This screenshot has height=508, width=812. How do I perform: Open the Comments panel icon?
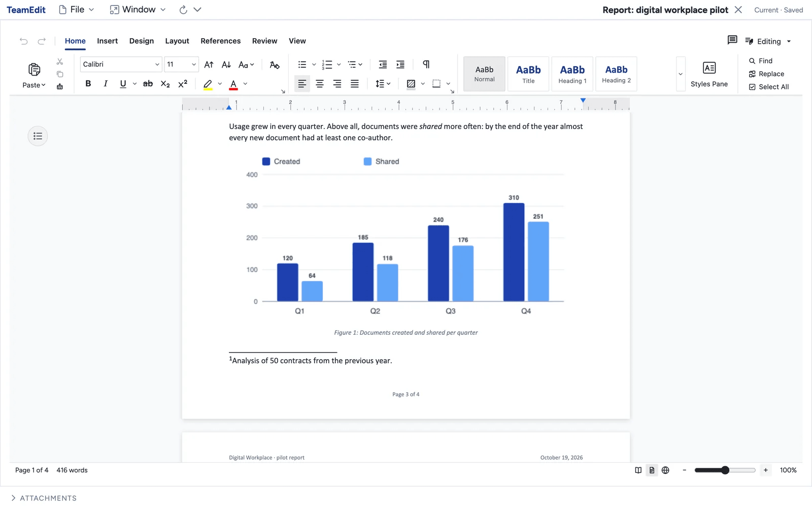pos(732,40)
